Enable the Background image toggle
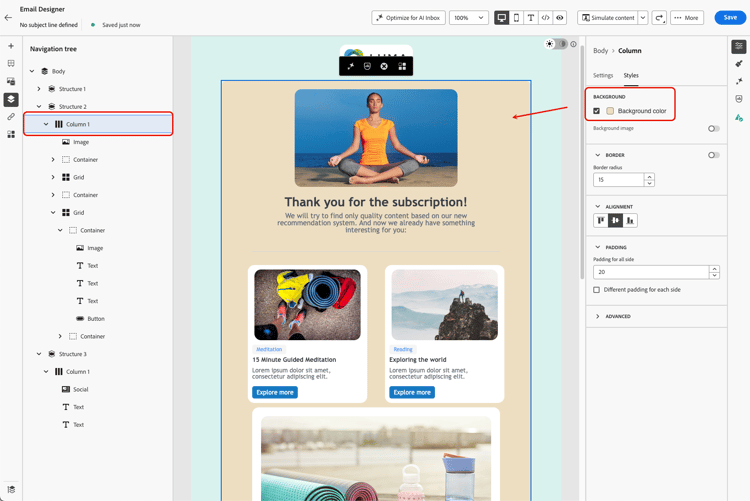 pyautogui.click(x=714, y=129)
